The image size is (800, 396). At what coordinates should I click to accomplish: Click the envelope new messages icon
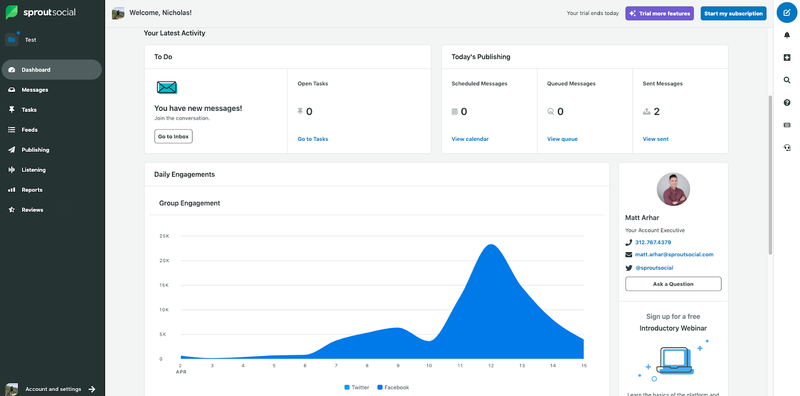click(167, 87)
